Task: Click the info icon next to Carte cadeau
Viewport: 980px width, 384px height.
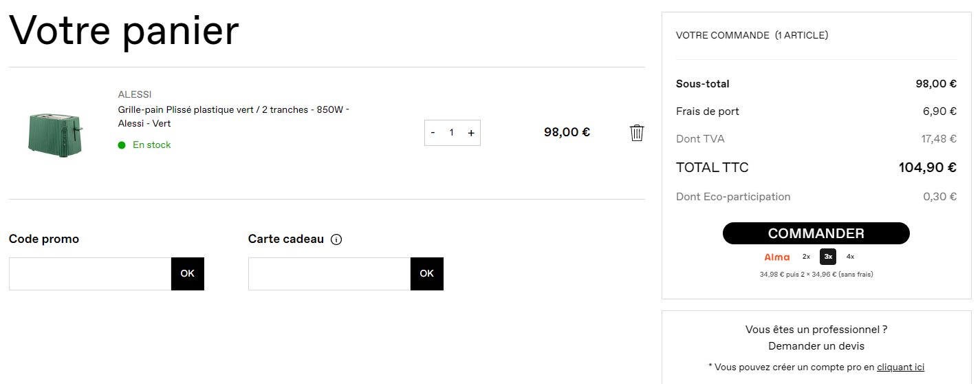Action: pyautogui.click(x=336, y=239)
